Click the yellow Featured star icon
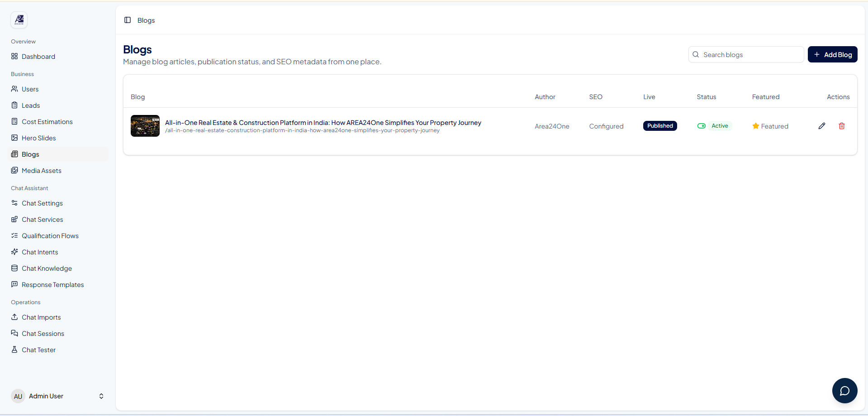868x416 pixels. coord(755,126)
